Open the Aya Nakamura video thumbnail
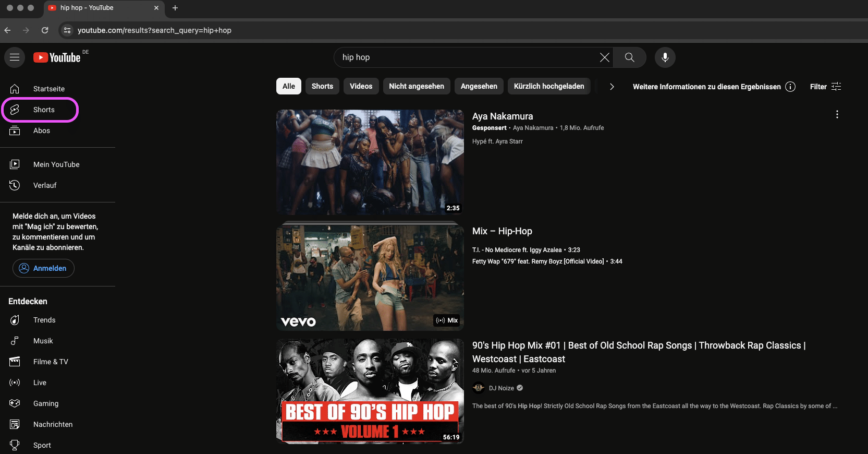This screenshot has width=868, height=454. pyautogui.click(x=370, y=162)
